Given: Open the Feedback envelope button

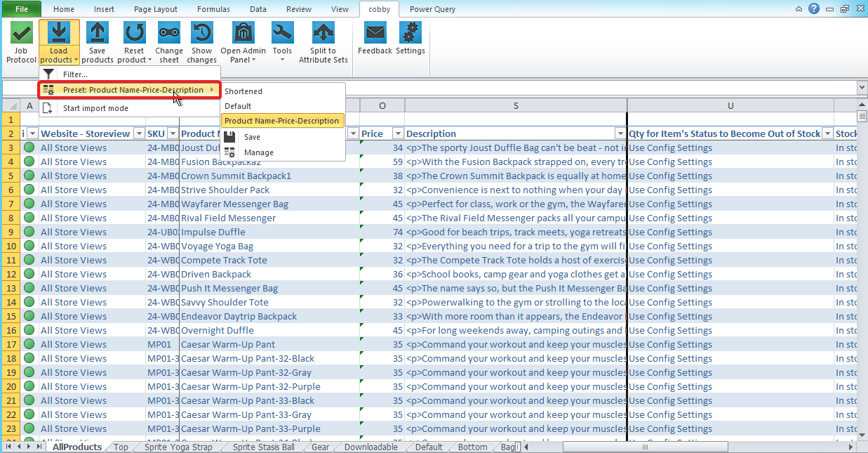Looking at the screenshot, I should click(x=375, y=38).
